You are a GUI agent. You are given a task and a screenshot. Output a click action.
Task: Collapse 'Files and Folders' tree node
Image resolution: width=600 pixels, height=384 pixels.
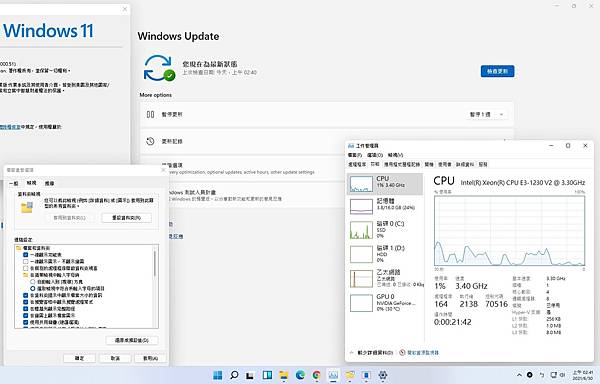[18, 248]
